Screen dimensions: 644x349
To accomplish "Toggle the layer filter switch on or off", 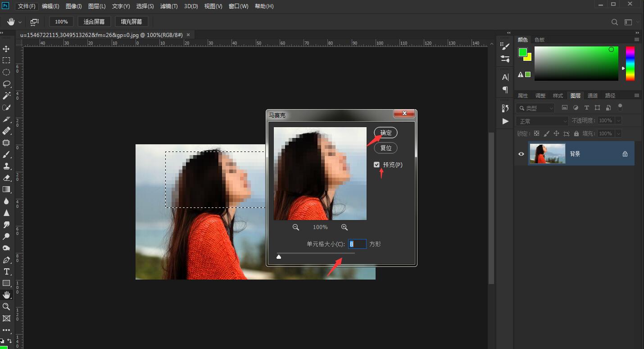I will click(x=620, y=107).
